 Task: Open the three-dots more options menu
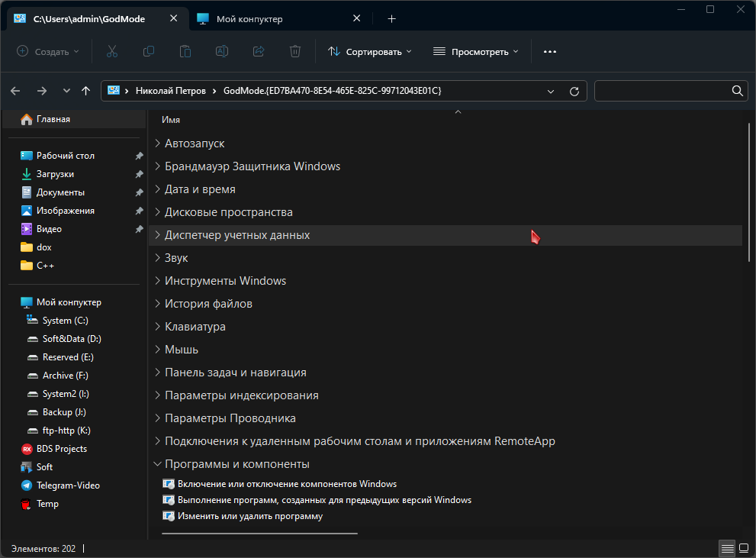pos(549,52)
